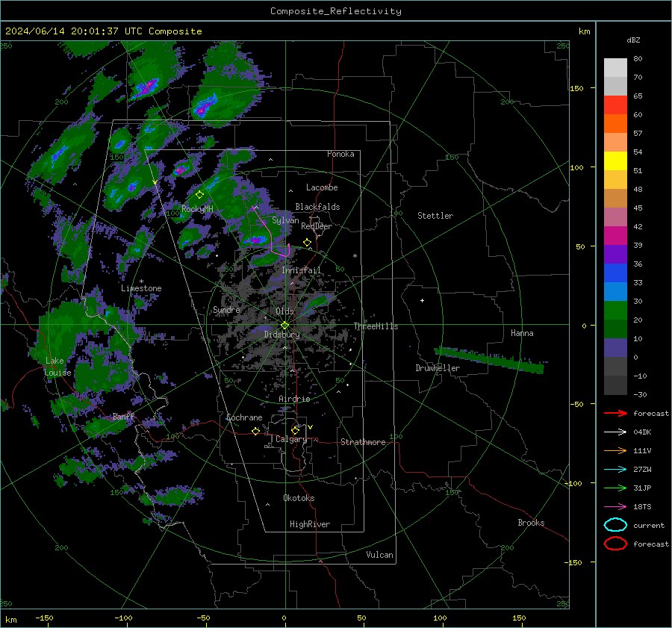Viewport: 672px width, 628px height.
Task: Click the RockyMH label
Action: pos(197,209)
